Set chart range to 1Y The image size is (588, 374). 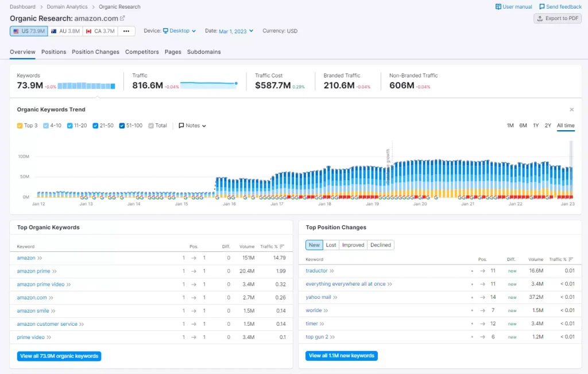(536, 126)
